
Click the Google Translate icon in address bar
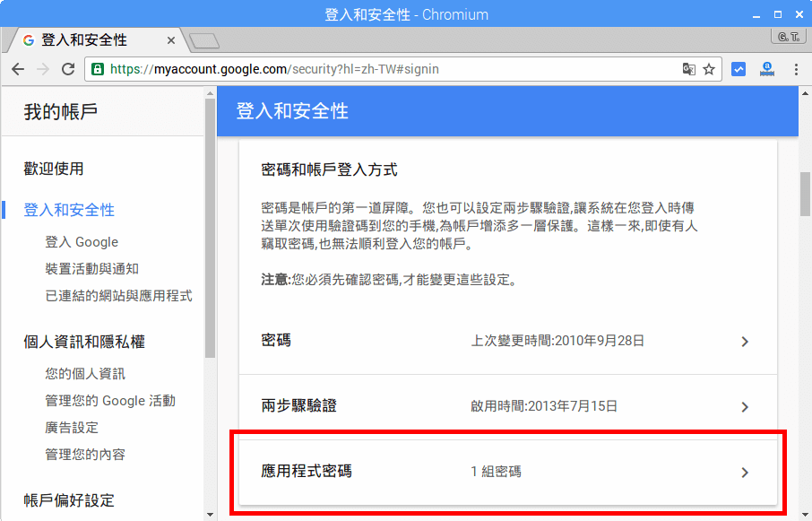point(689,69)
